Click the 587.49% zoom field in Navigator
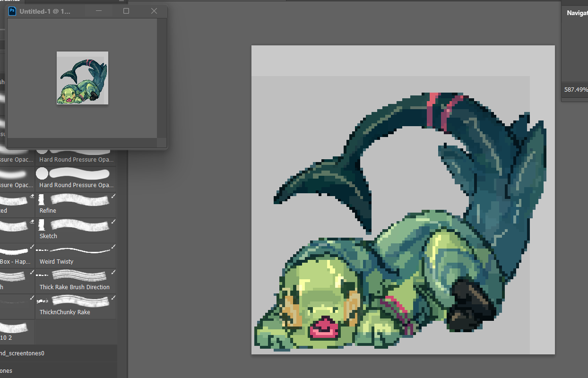588x378 pixels. 576,89
